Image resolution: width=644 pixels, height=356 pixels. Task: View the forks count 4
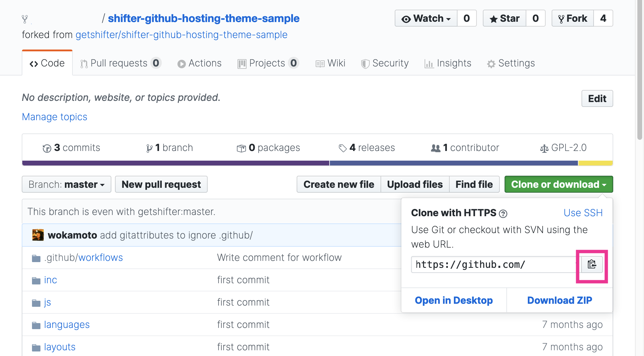point(603,18)
